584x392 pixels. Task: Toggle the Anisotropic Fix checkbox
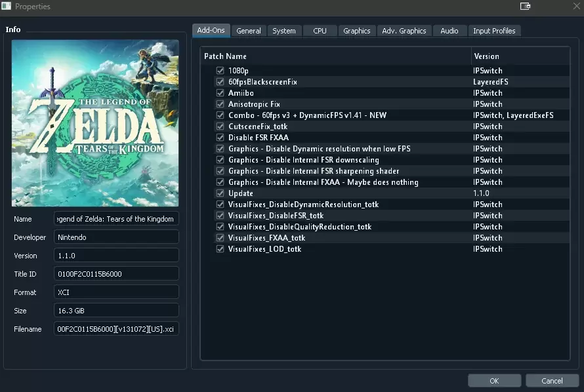tap(220, 104)
